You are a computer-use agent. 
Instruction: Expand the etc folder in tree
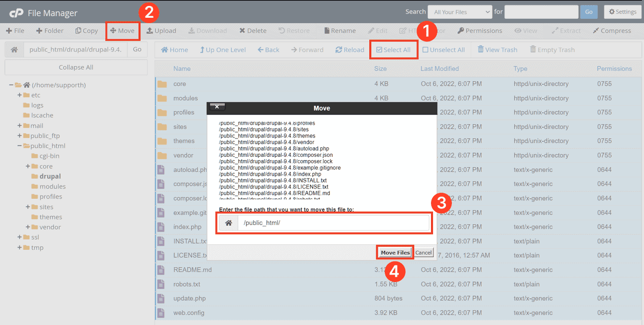[19, 95]
